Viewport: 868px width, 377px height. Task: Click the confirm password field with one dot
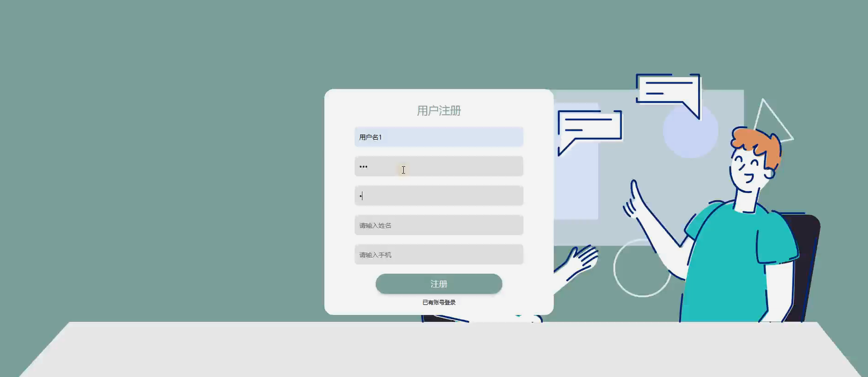click(x=439, y=196)
